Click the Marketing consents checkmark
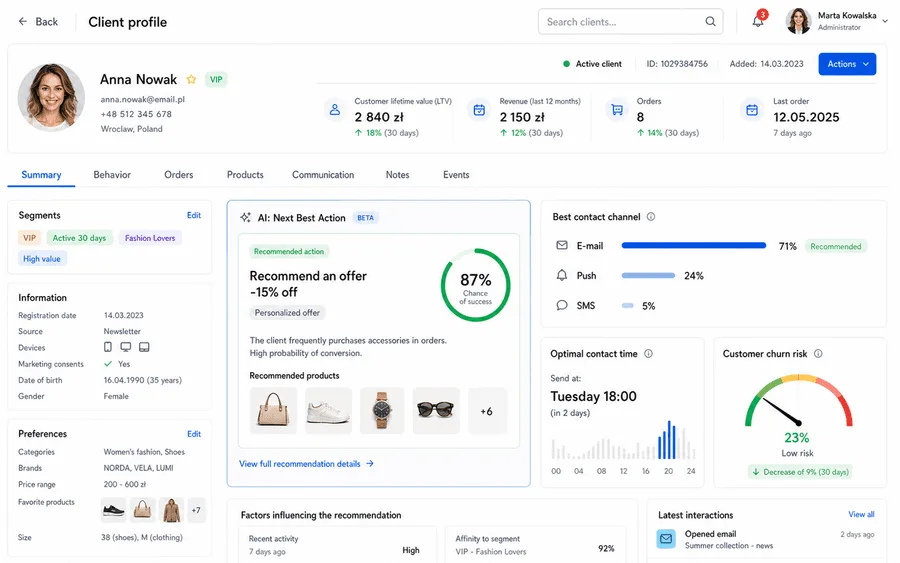900x563 pixels. tap(108, 364)
